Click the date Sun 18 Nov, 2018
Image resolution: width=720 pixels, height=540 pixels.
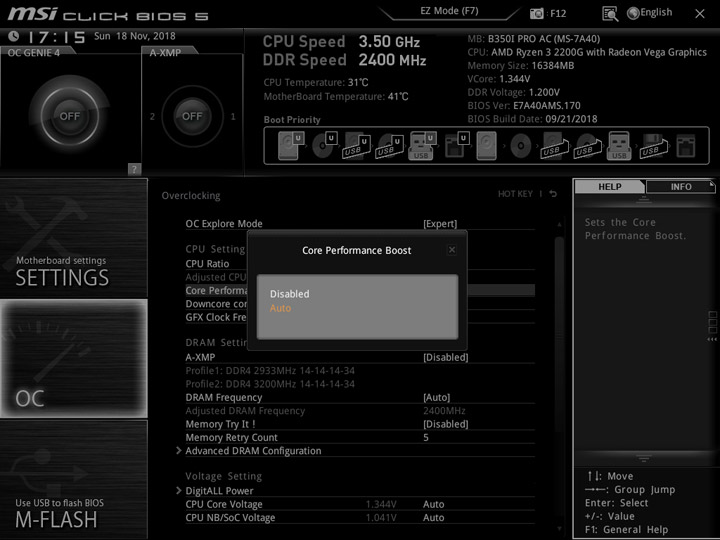(x=135, y=36)
